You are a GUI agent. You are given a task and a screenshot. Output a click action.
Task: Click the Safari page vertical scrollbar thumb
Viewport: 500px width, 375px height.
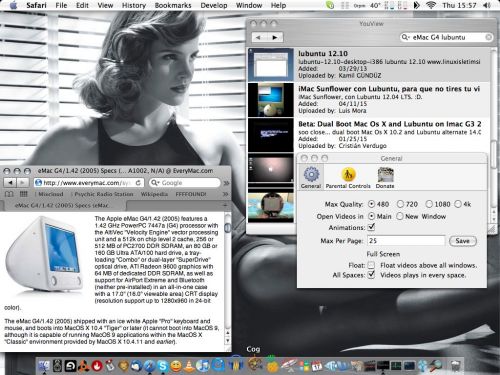228,228
